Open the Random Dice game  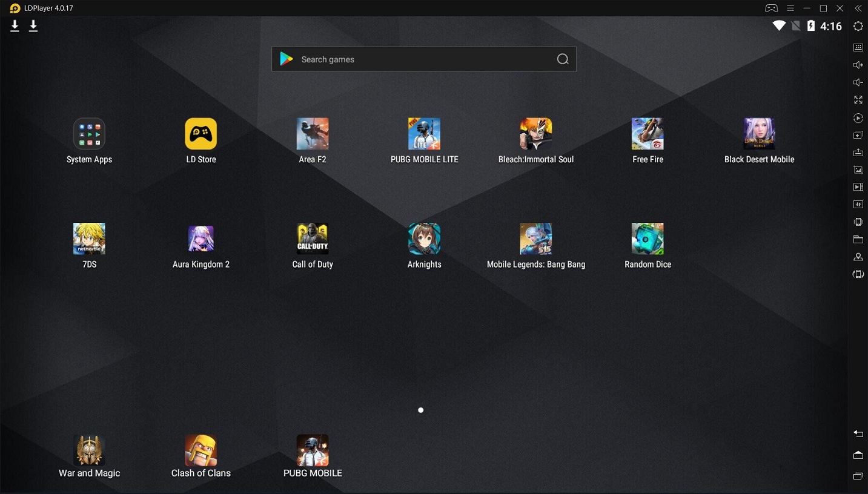click(x=648, y=239)
